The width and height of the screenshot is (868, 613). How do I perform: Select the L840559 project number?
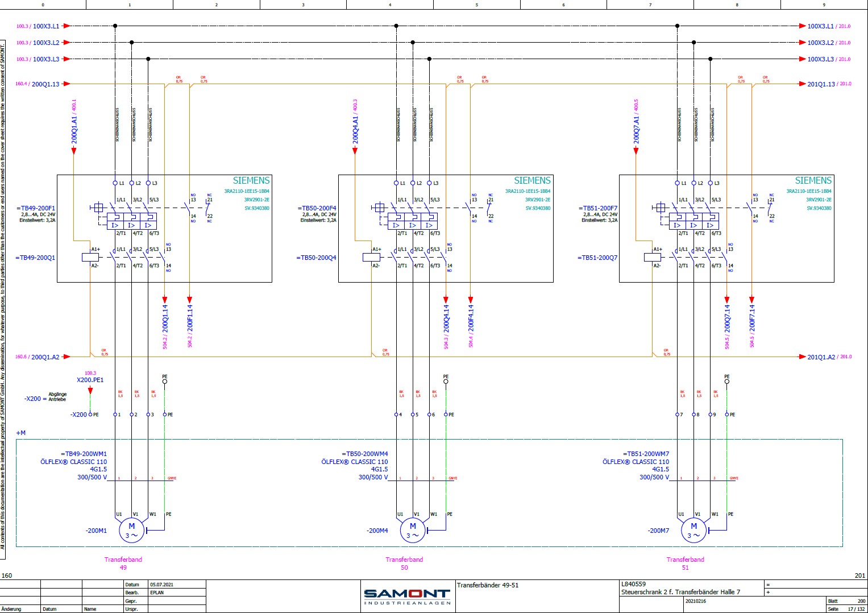pos(634,584)
